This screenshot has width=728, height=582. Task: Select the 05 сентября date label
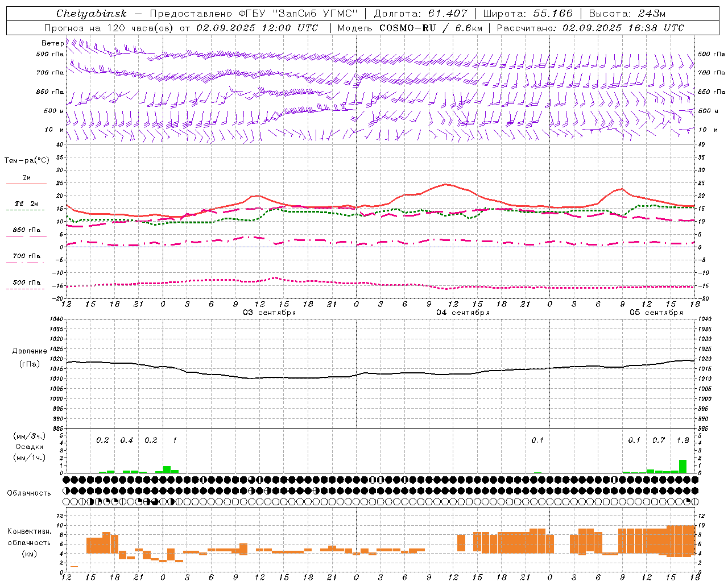point(656,313)
